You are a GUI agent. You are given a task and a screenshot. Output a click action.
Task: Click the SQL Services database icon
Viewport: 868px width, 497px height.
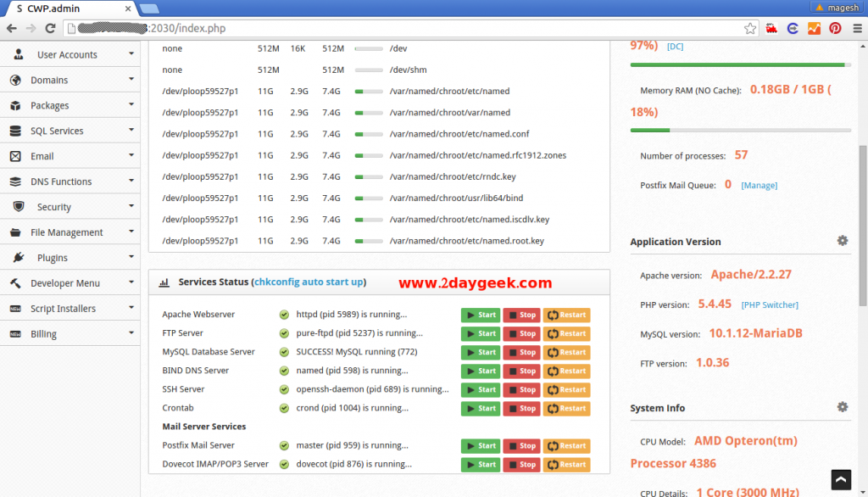coord(18,130)
